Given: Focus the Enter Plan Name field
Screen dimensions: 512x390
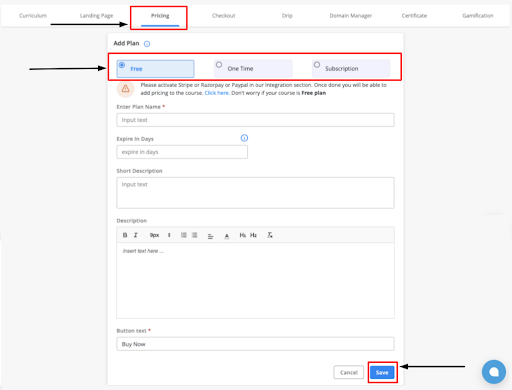Looking at the screenshot, I should (x=255, y=120).
